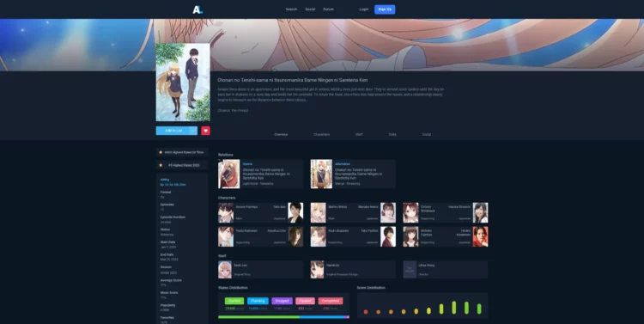Screen dimensions: 644x324
Task: Open Search in the top navigation
Action: coord(291,9)
